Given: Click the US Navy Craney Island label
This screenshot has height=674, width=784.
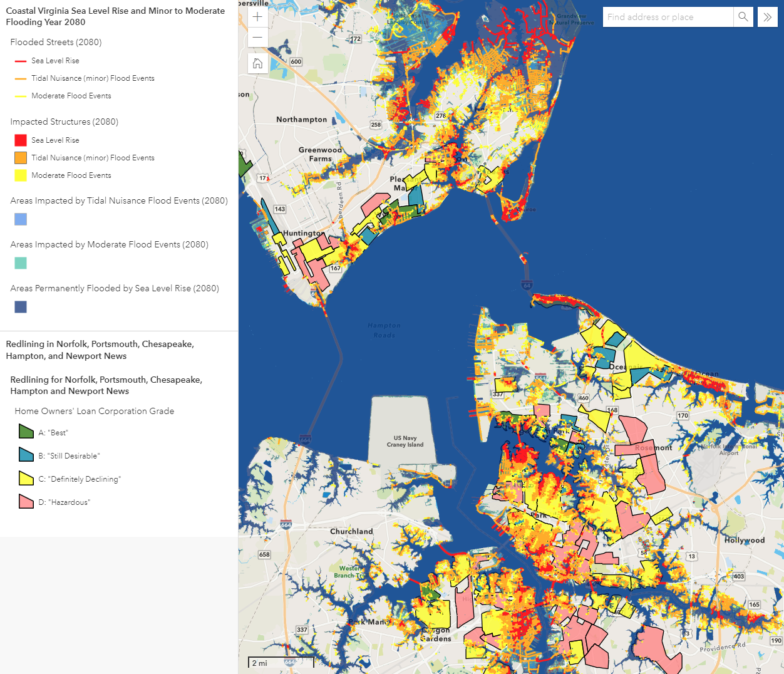Looking at the screenshot, I should pos(405,442).
